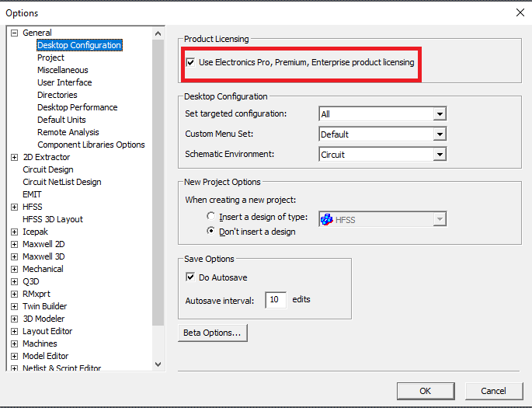Expand the Layout Editor node
532x408 pixels.
pos(14,332)
